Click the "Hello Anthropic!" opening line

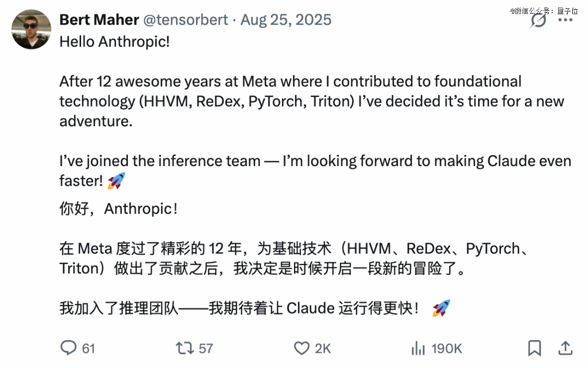click(114, 41)
